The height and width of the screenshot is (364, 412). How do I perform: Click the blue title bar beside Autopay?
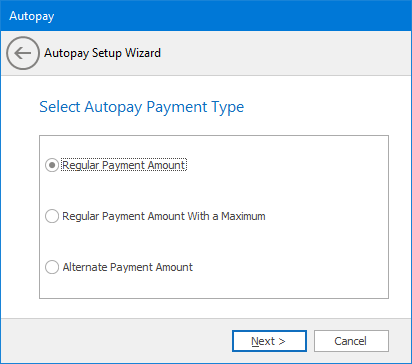click(233, 16)
